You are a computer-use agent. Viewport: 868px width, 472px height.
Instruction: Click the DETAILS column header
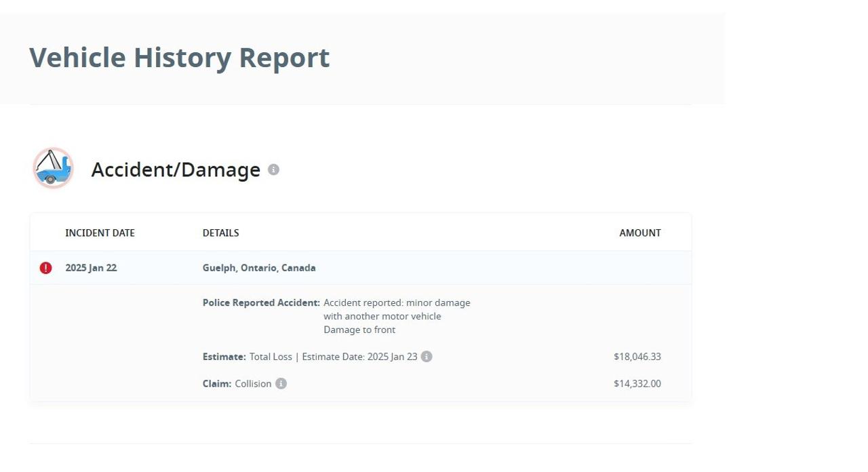pyautogui.click(x=221, y=233)
